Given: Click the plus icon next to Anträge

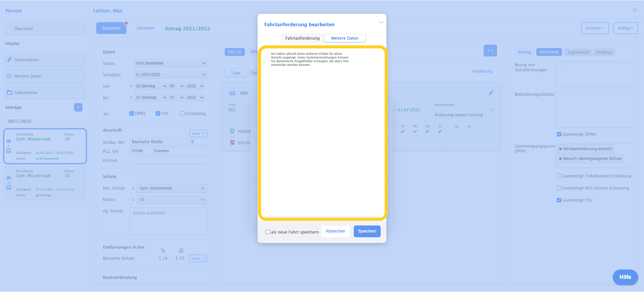Looking at the screenshot, I should (x=78, y=107).
